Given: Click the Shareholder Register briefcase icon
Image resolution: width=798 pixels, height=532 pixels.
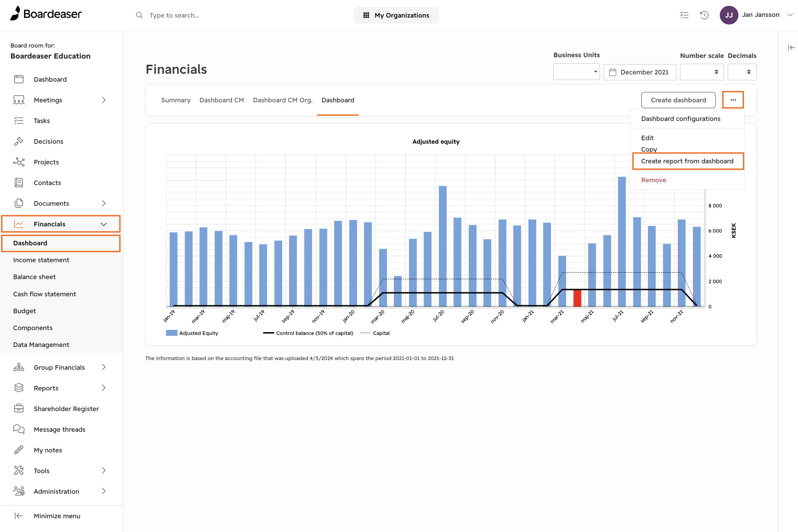Looking at the screenshot, I should pos(19,409).
